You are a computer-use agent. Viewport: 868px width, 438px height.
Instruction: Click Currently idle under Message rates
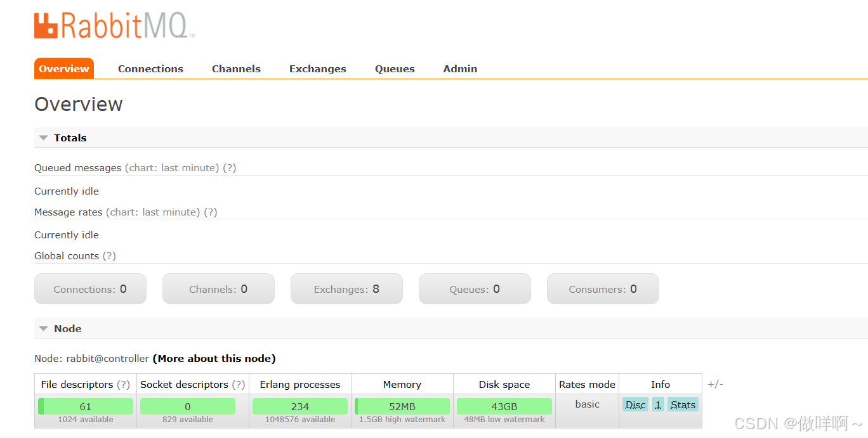[67, 235]
